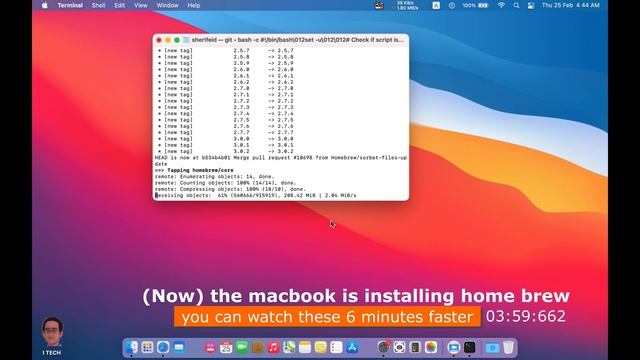Zoom the Terminal window with green button
The width and height of the screenshot is (640, 360).
177,40
